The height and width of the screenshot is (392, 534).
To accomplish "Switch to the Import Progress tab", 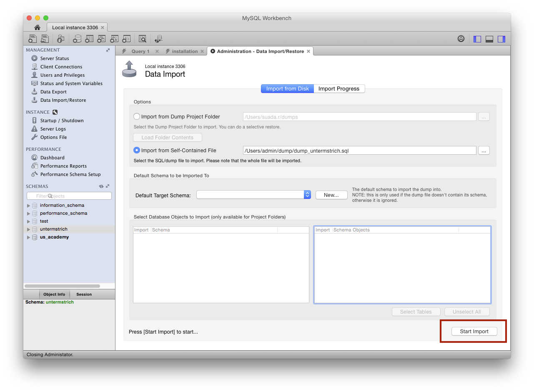I will pos(338,88).
